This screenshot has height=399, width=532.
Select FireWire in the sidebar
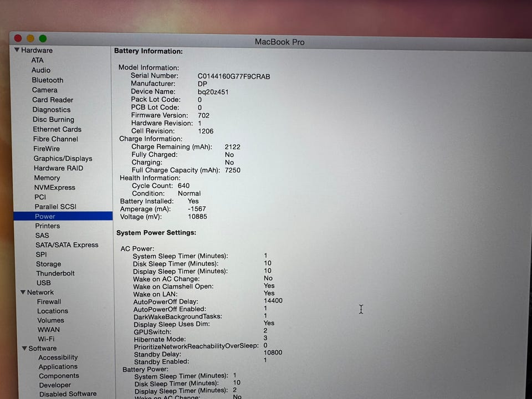pyautogui.click(x=47, y=149)
